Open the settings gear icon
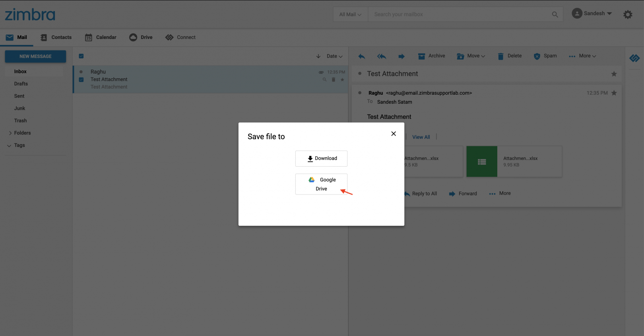The height and width of the screenshot is (336, 644). pyautogui.click(x=628, y=15)
